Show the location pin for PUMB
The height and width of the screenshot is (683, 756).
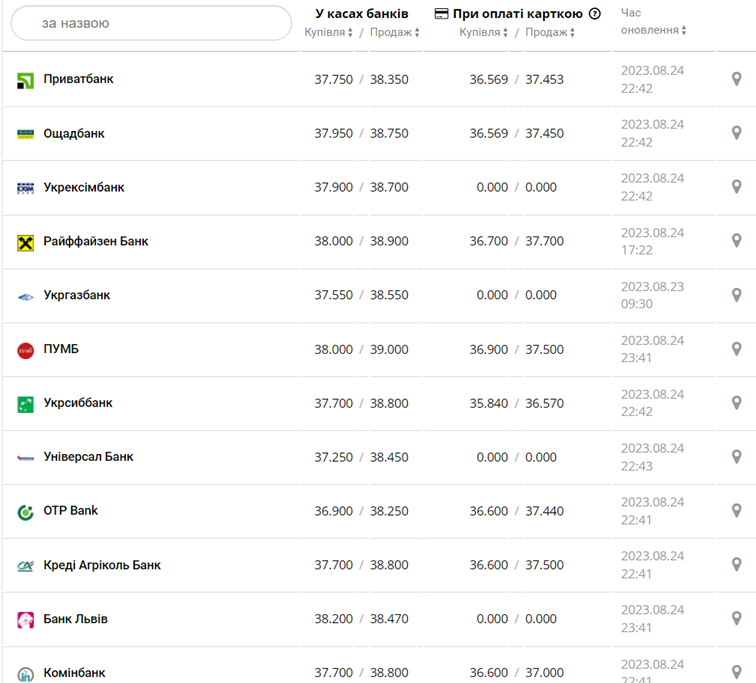736,349
